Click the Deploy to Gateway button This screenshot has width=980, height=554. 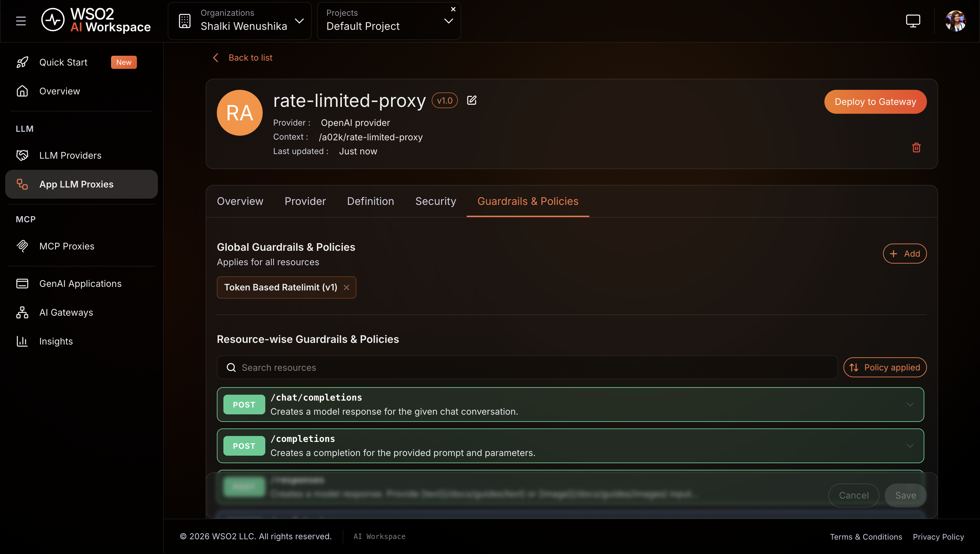(x=875, y=102)
